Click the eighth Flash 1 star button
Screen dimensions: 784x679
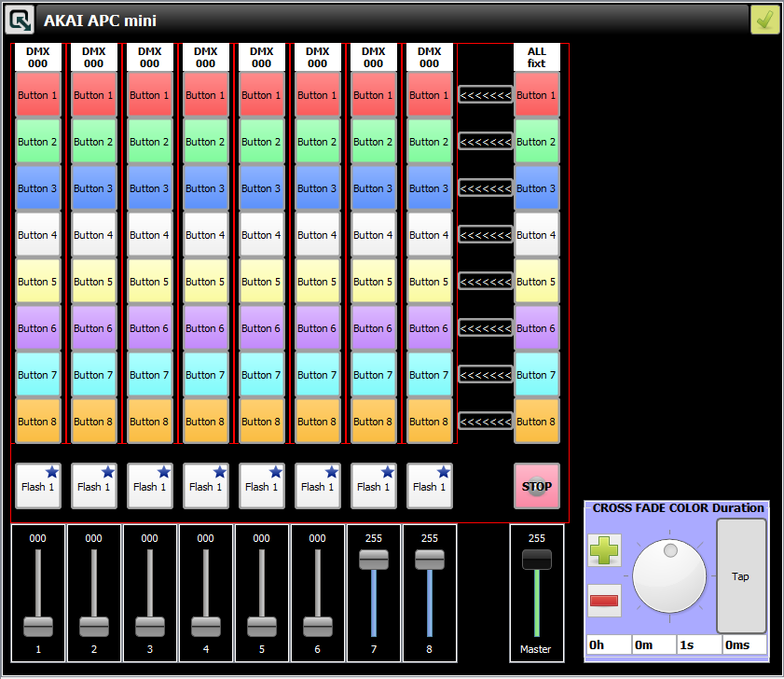[430, 486]
